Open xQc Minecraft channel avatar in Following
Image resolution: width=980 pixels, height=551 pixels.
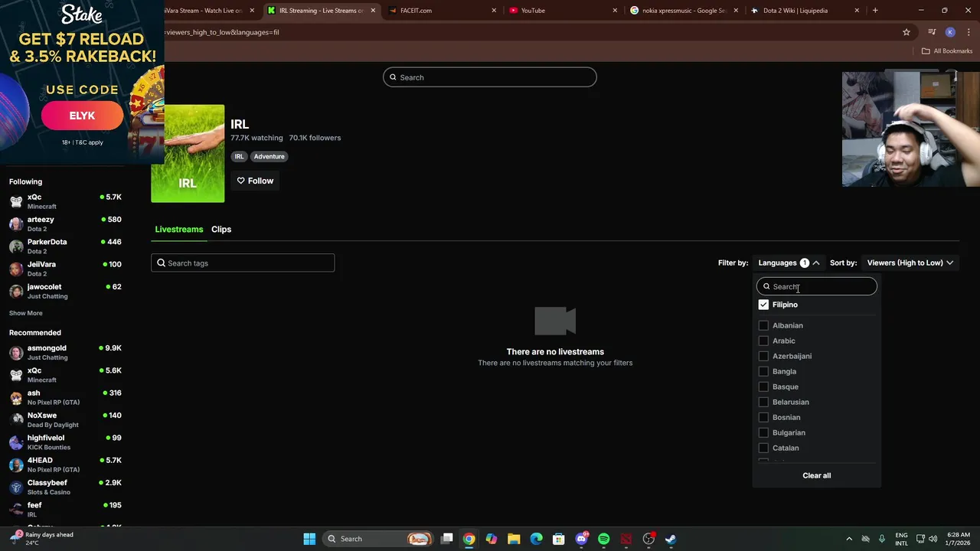click(x=16, y=201)
